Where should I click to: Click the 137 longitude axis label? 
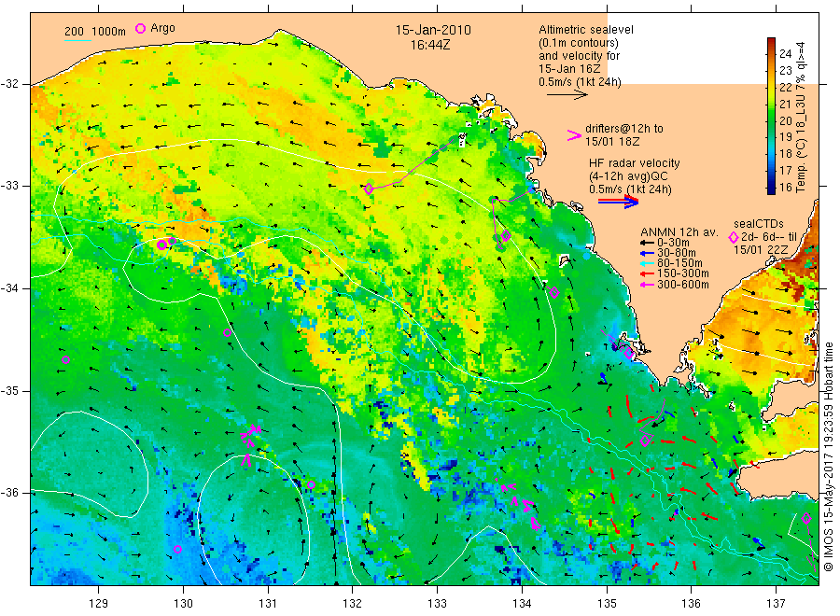776,603
